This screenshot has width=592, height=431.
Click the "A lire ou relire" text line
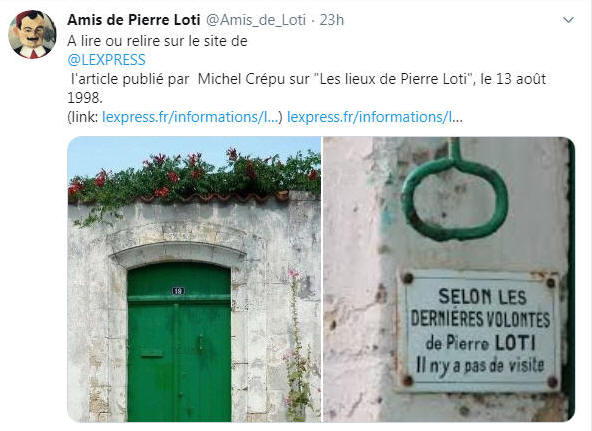coord(157,41)
